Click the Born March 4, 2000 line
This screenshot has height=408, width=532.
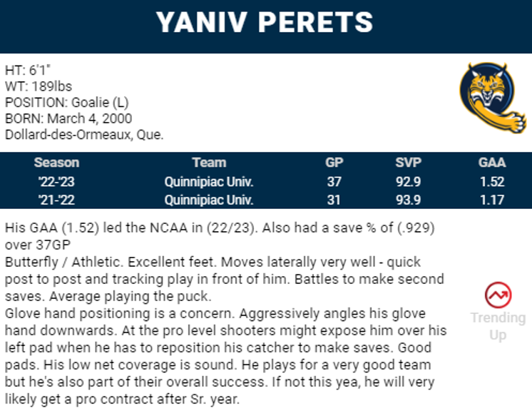tap(68, 118)
